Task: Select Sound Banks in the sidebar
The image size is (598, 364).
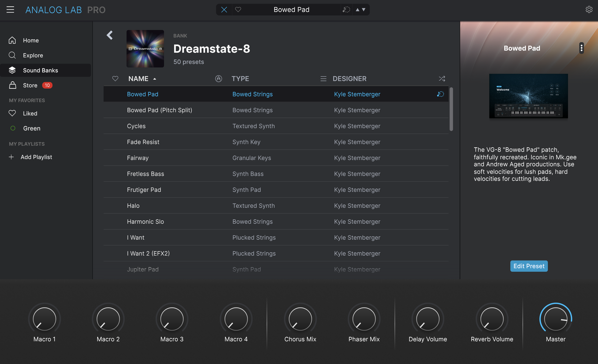Action: coord(45,70)
